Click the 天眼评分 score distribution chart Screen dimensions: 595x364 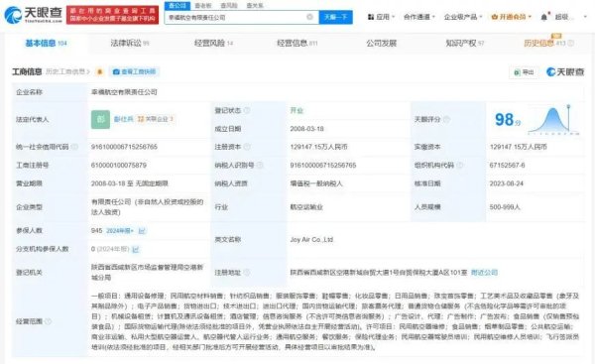pyautogui.click(x=553, y=120)
